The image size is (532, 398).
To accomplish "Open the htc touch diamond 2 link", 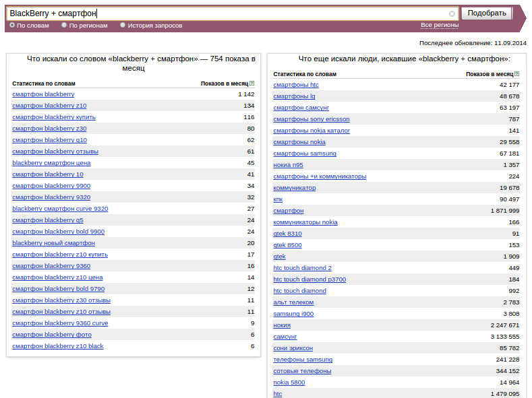I will (302, 268).
